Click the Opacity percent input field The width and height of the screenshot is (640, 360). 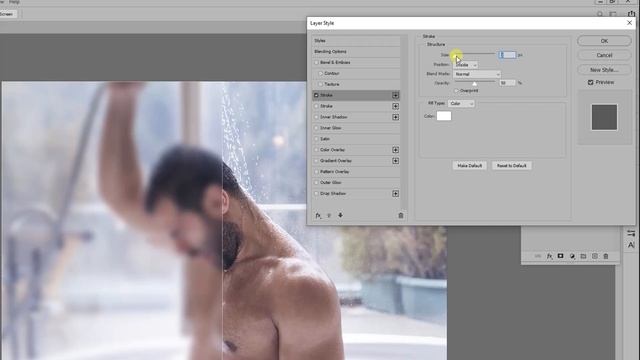coord(507,83)
